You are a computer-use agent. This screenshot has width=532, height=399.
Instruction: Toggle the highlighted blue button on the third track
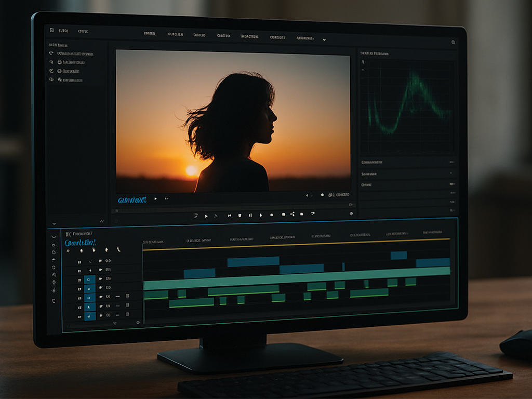[89, 280]
